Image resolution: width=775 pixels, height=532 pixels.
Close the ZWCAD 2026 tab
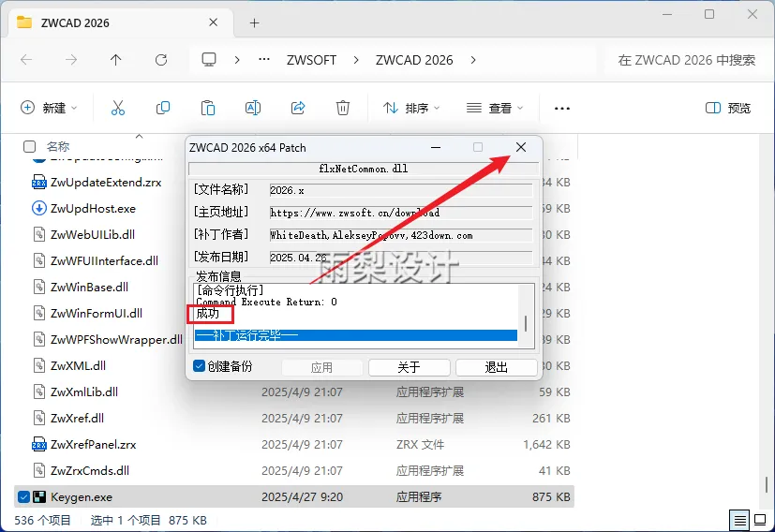[213, 22]
